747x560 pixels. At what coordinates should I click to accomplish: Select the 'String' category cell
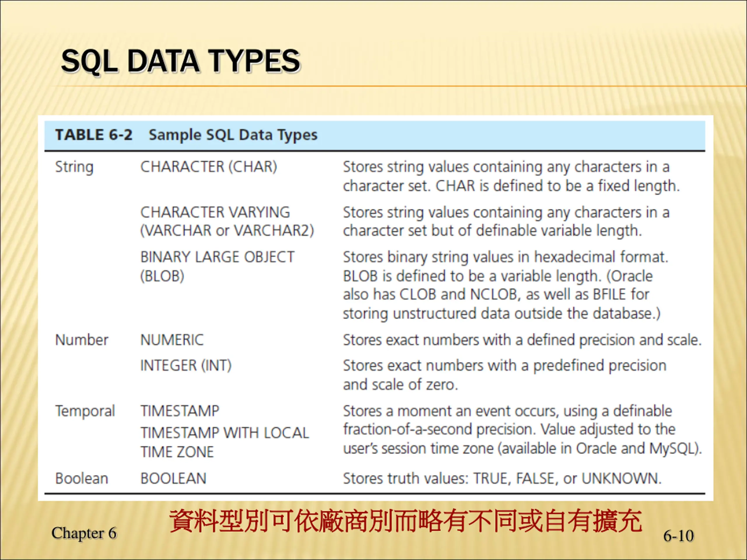point(74,167)
